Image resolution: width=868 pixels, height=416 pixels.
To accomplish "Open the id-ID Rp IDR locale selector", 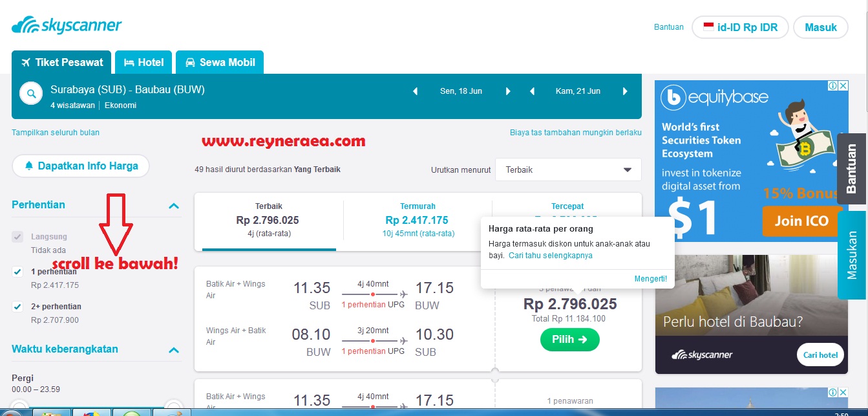I will pos(741,27).
